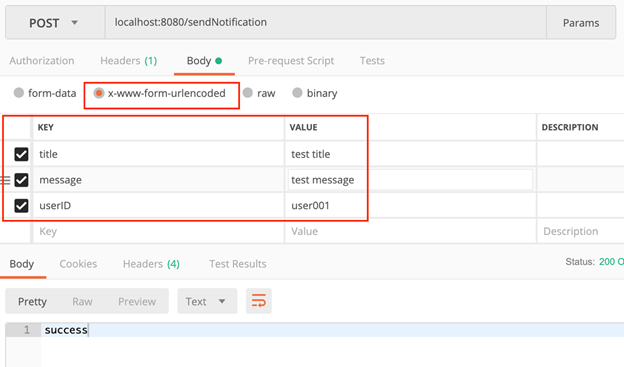624x367 pixels.
Task: Switch to the request Headers (1) tab
Action: [x=129, y=61]
